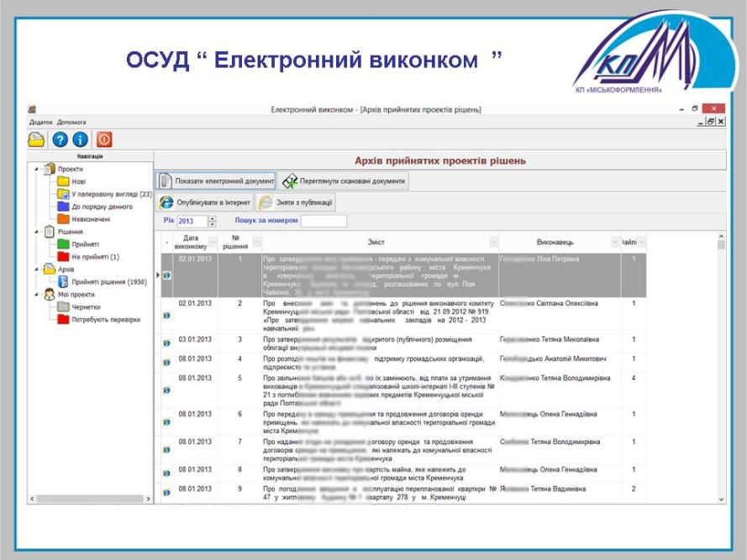Open the gray 'Чернетки' folder
747x560 pixels.
point(86,307)
